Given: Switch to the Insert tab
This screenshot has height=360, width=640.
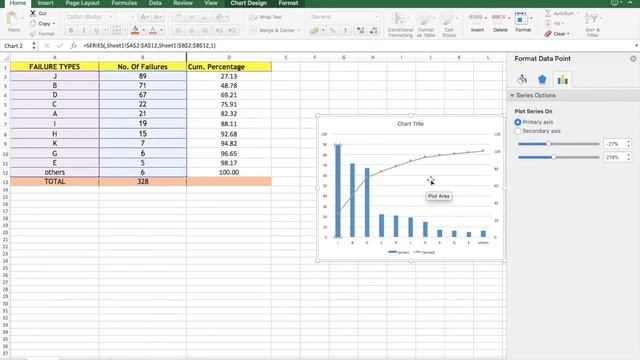Looking at the screenshot, I should click(45, 3).
